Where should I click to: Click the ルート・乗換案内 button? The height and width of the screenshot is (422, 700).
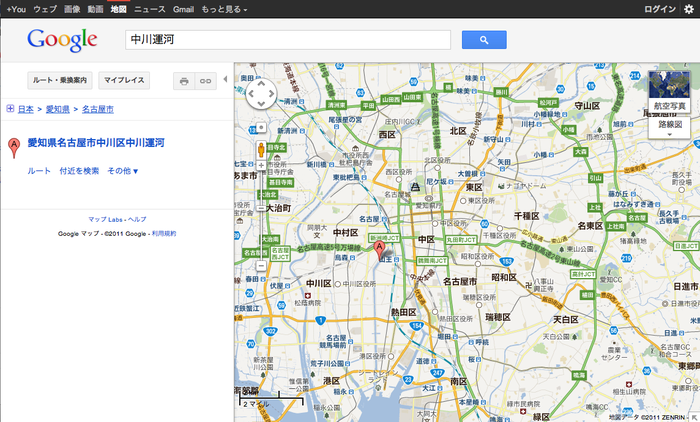pos(60,80)
